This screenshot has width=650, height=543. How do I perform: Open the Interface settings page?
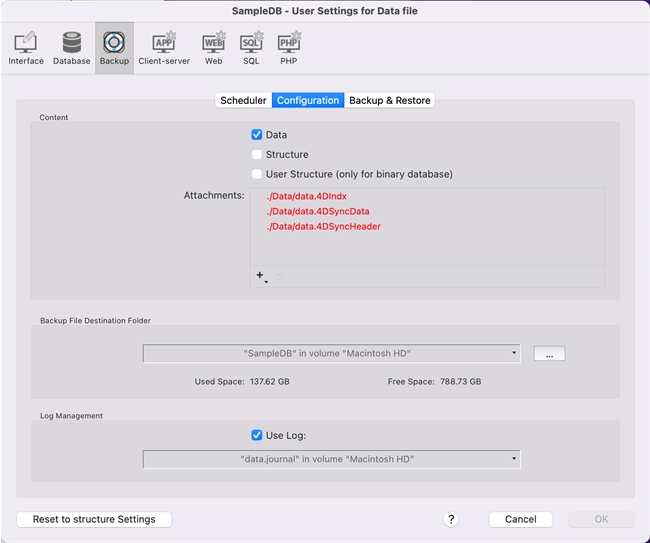pyautogui.click(x=26, y=48)
